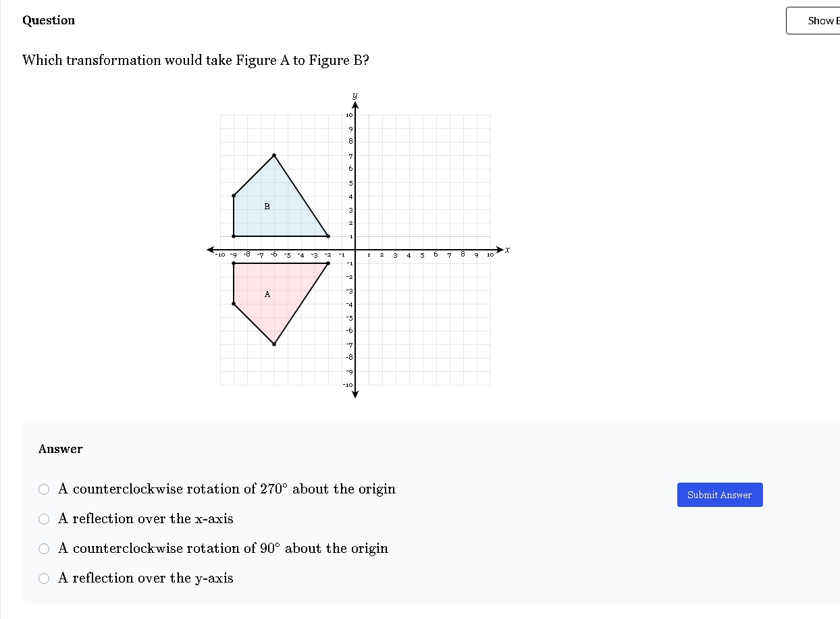Screen dimensions: 840x619
Task: Click the 'reflection over the y-axis' answer text
Action: point(146,578)
